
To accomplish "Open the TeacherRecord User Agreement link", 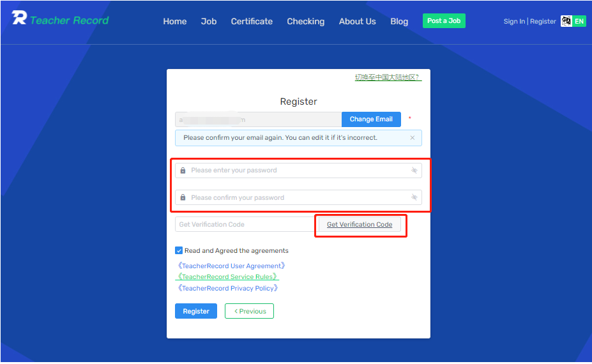I will [231, 266].
